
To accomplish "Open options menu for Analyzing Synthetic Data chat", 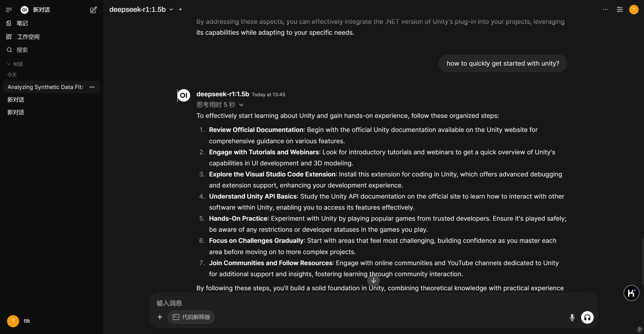I will (92, 87).
